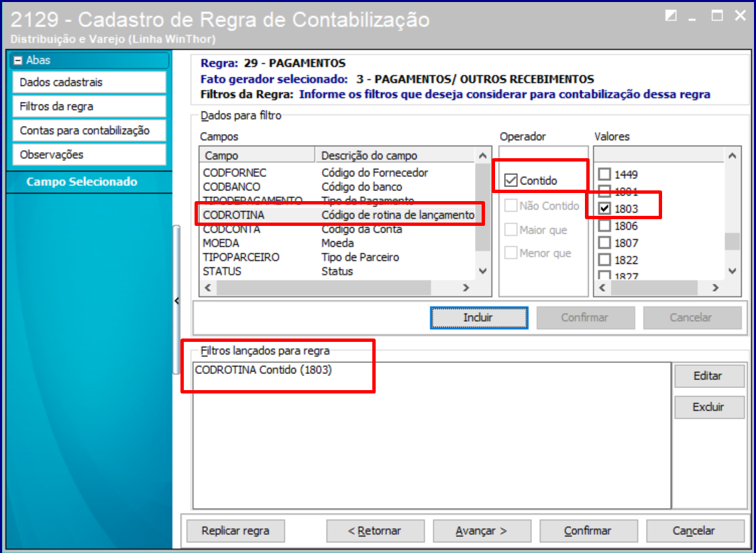Open the Observações tab
Viewport: 756px width, 553px height.
coord(89,155)
